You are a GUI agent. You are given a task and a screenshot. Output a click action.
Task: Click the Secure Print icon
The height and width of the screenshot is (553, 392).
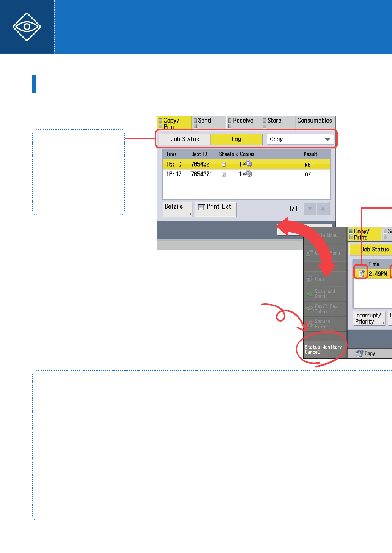pos(310,324)
